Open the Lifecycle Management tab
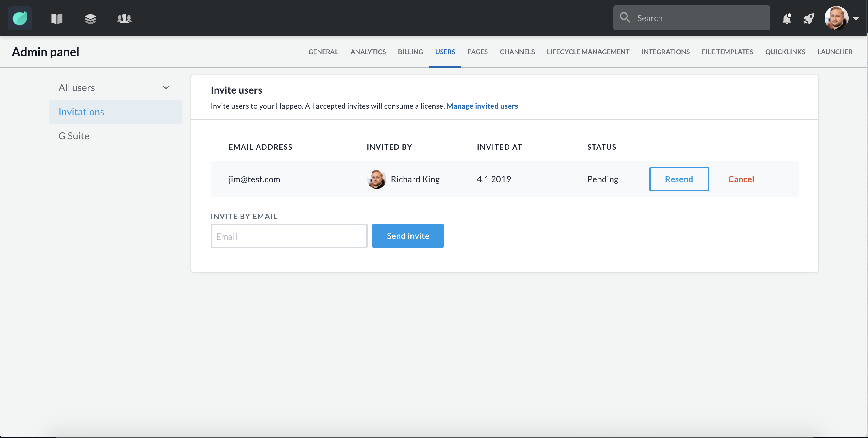The height and width of the screenshot is (438, 868). (588, 52)
